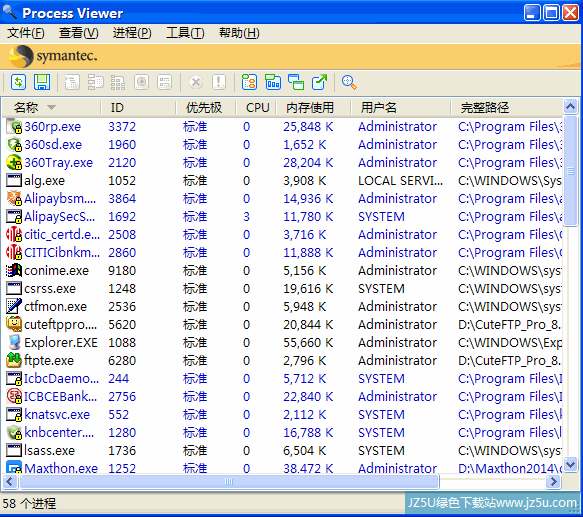Viewport: 583px width, 517px height.
Task: Click the vertical scrollbar thumb
Action: coord(570,171)
